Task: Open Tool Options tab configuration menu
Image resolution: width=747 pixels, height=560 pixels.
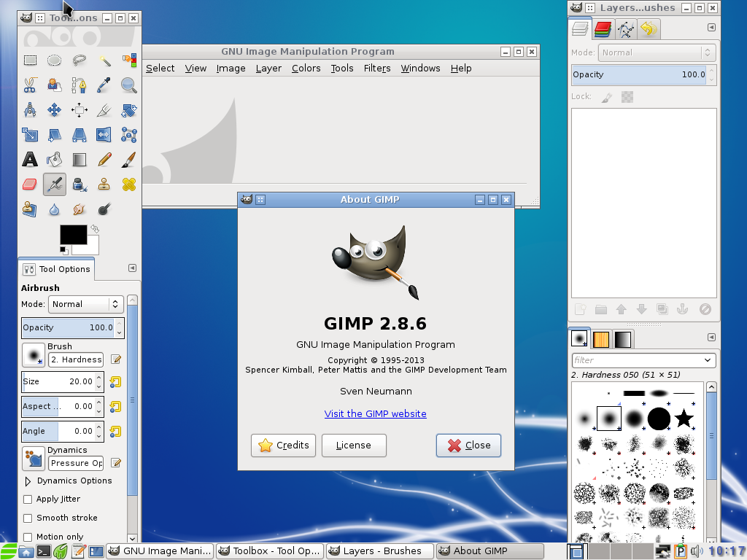Action: (x=133, y=268)
